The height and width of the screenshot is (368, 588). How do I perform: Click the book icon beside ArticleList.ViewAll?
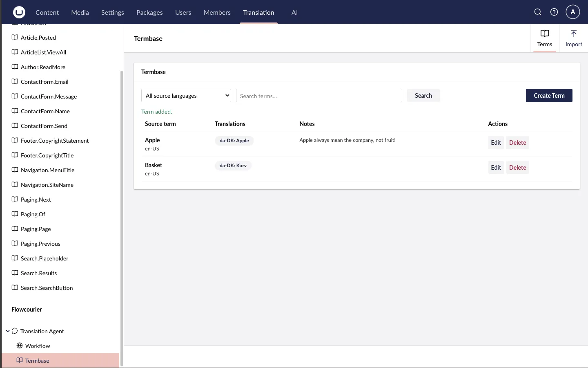point(15,52)
